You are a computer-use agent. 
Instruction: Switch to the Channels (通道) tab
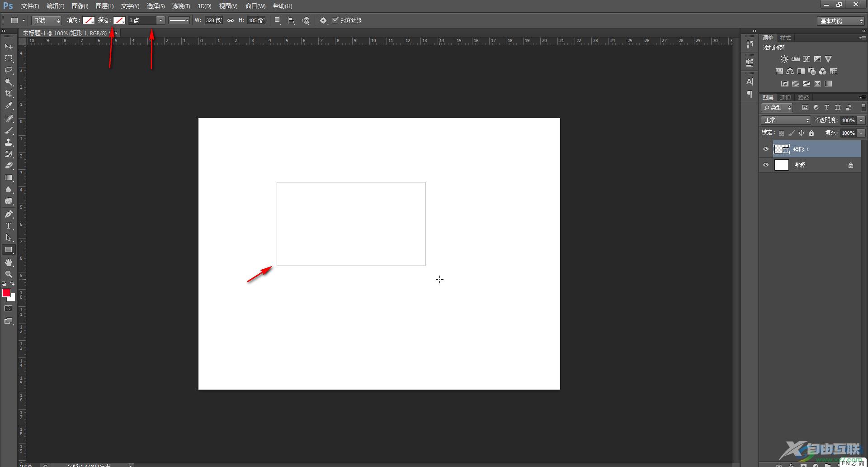tap(785, 97)
